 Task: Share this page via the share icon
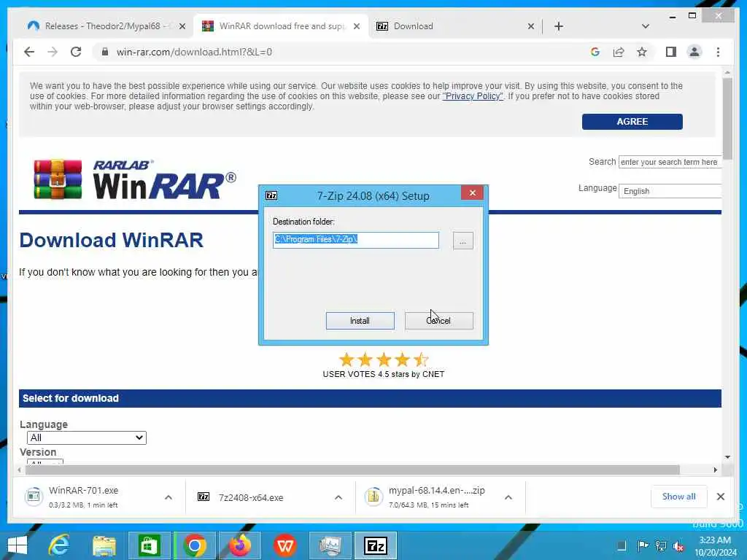(x=619, y=52)
